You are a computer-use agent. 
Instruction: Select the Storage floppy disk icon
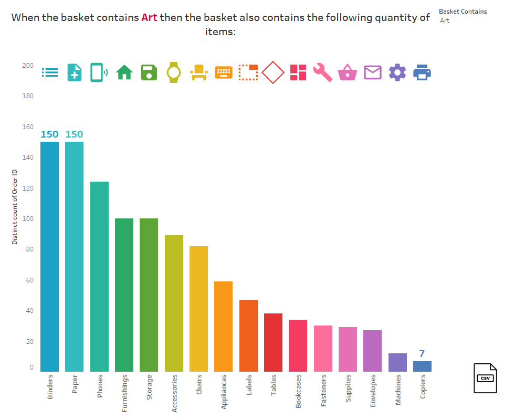pos(149,72)
